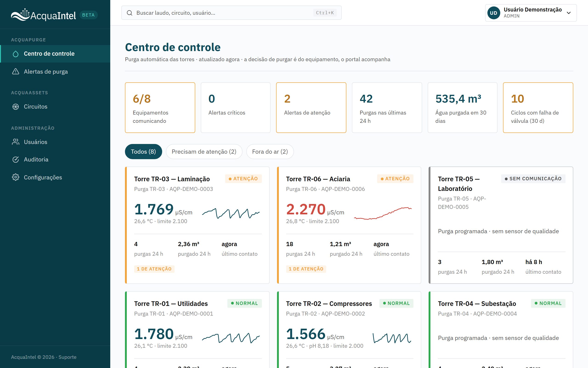This screenshot has width=588, height=368.
Task: Click the SEM COMUNICAÇÃO status badge
Action: pos(533,179)
